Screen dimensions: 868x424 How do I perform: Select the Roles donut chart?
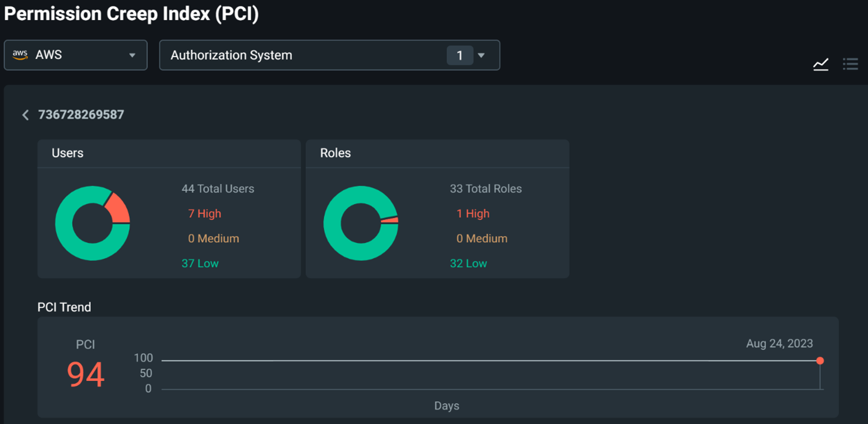point(361,223)
